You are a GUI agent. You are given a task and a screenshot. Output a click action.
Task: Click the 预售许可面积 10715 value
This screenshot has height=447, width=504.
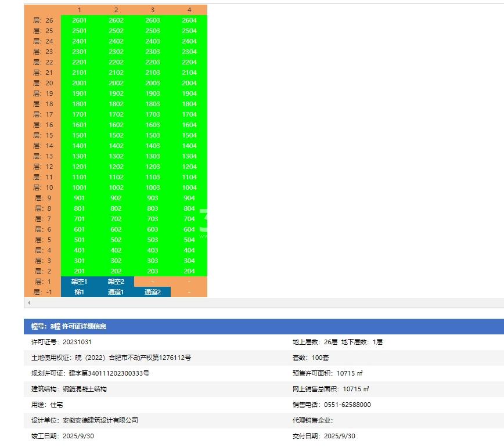tap(350, 373)
